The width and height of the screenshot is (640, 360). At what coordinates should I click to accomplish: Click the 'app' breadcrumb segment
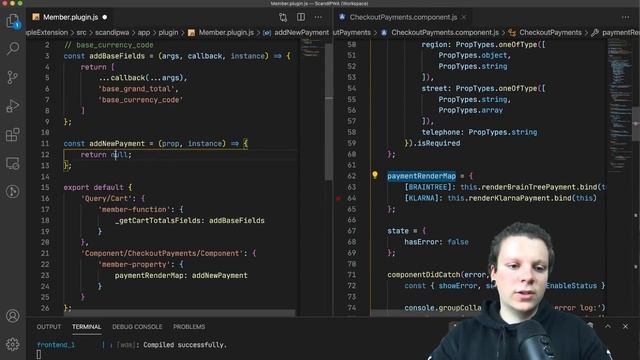click(x=144, y=32)
